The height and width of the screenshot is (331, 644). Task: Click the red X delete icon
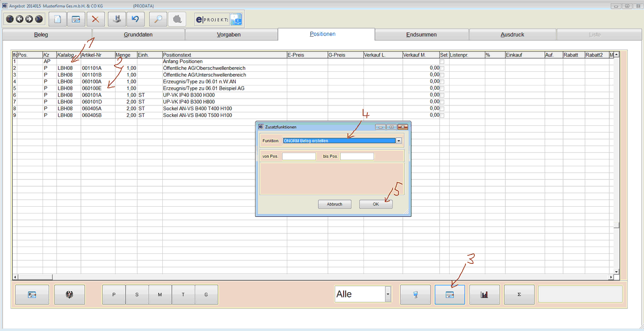[95, 19]
